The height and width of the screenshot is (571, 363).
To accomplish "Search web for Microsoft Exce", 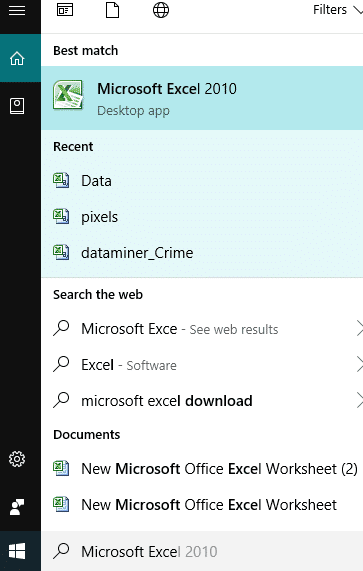I will 202,329.
